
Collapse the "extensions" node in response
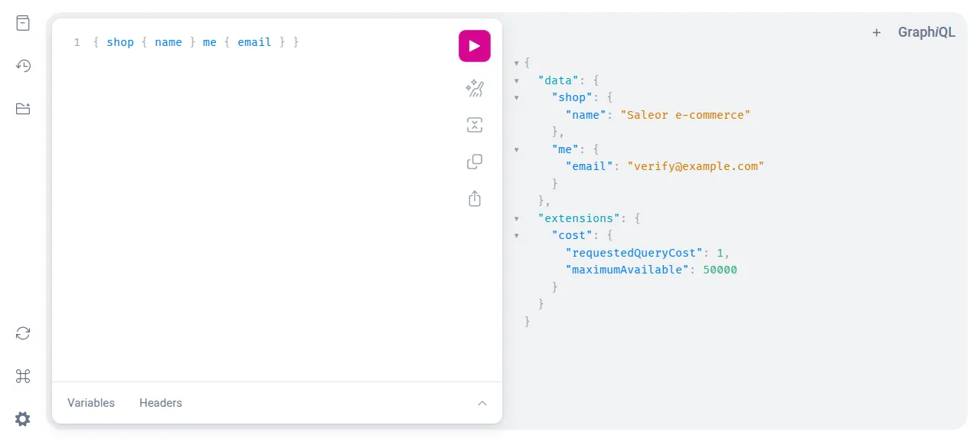coord(517,219)
